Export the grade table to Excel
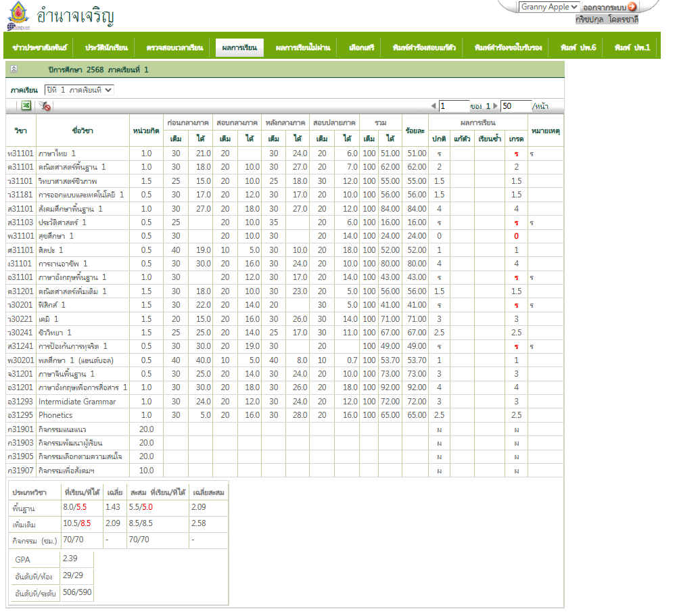Screen dimensions: 677x616 tap(26, 106)
